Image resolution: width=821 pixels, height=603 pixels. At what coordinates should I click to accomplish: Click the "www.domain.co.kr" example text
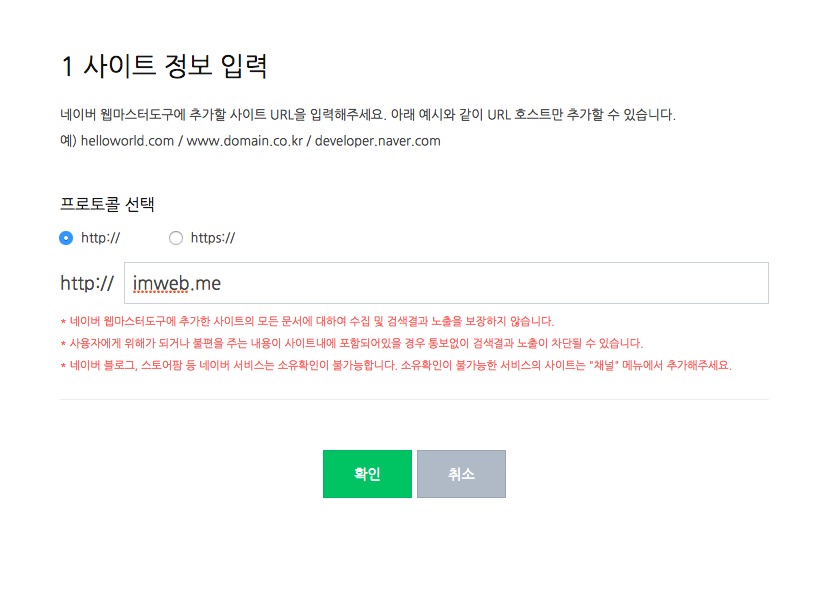[245, 141]
